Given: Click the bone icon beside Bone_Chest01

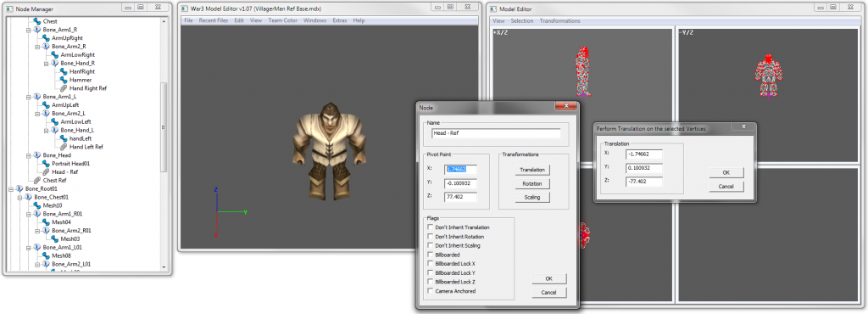Looking at the screenshot, I should coord(28,197).
